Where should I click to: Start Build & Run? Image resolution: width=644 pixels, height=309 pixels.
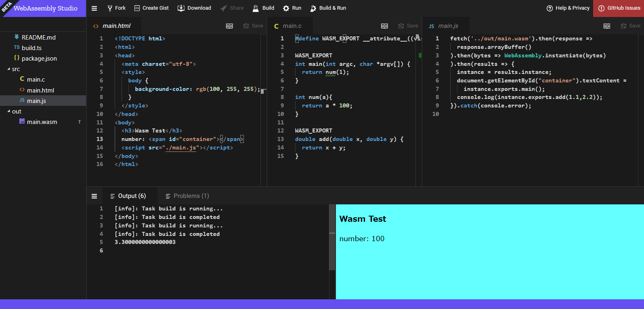pyautogui.click(x=328, y=8)
